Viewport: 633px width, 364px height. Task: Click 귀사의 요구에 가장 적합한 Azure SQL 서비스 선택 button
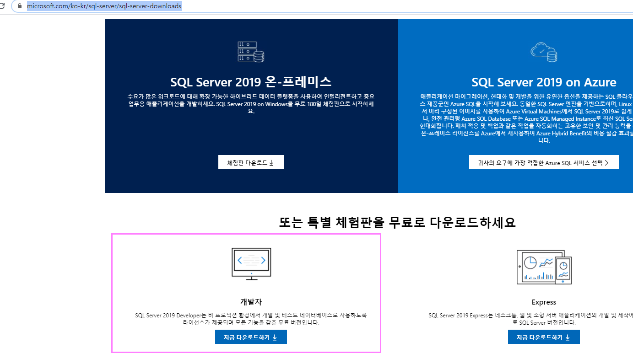click(544, 162)
